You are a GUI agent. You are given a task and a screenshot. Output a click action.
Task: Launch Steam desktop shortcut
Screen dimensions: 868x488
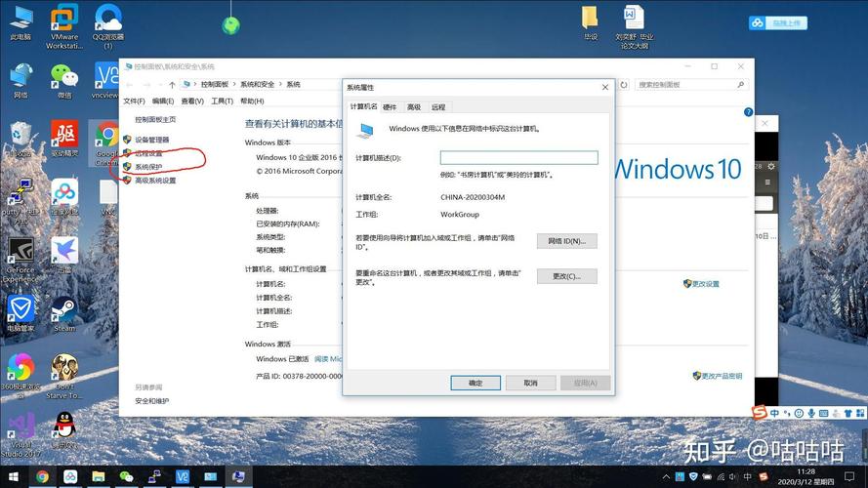point(64,313)
